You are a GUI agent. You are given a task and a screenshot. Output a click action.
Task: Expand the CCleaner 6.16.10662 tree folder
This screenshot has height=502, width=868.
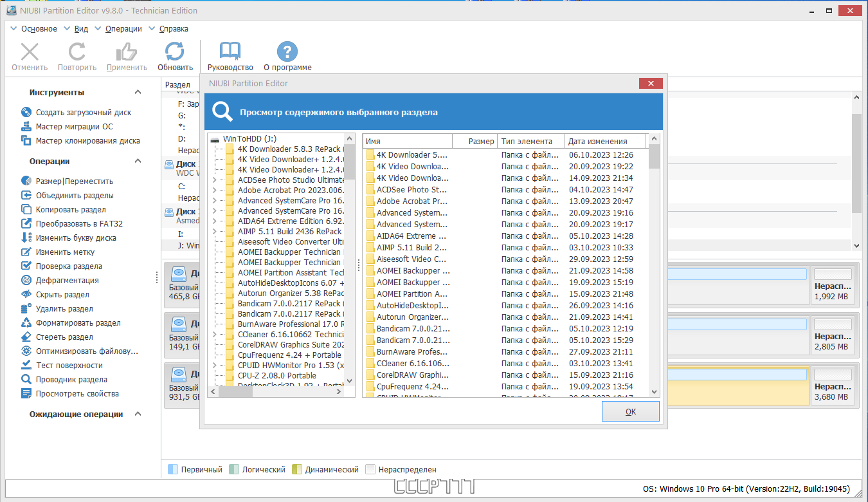point(215,334)
